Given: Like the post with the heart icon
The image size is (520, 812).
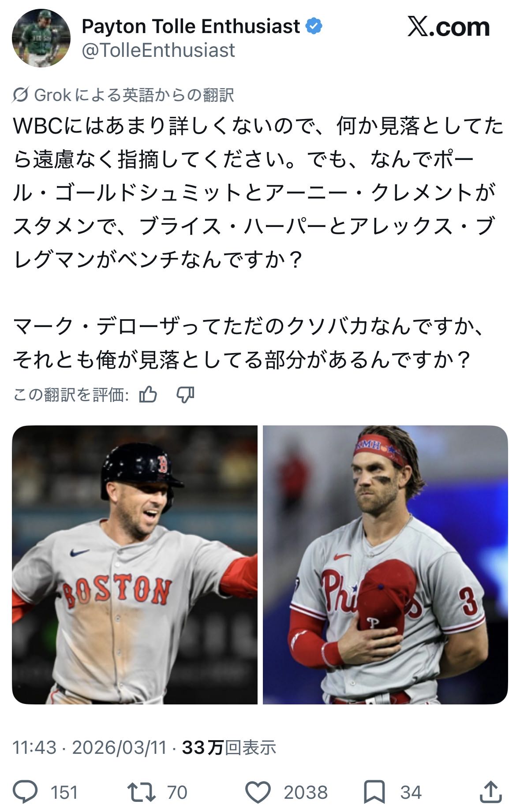Looking at the screenshot, I should (x=258, y=792).
